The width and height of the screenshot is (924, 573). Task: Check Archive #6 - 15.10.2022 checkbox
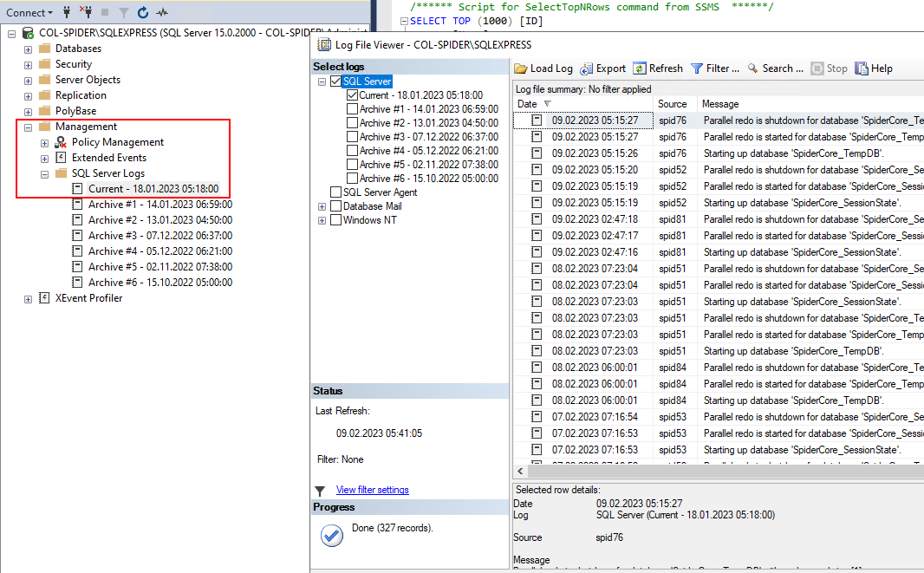[353, 179]
